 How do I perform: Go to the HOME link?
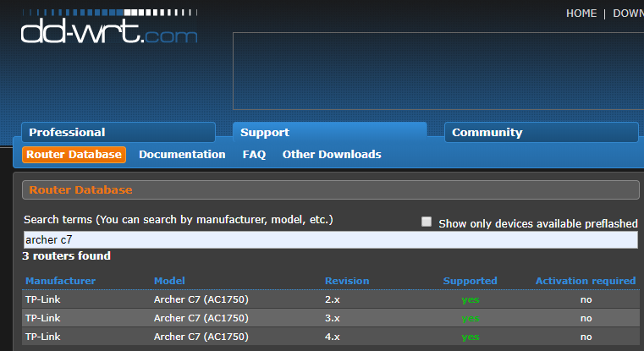point(581,14)
